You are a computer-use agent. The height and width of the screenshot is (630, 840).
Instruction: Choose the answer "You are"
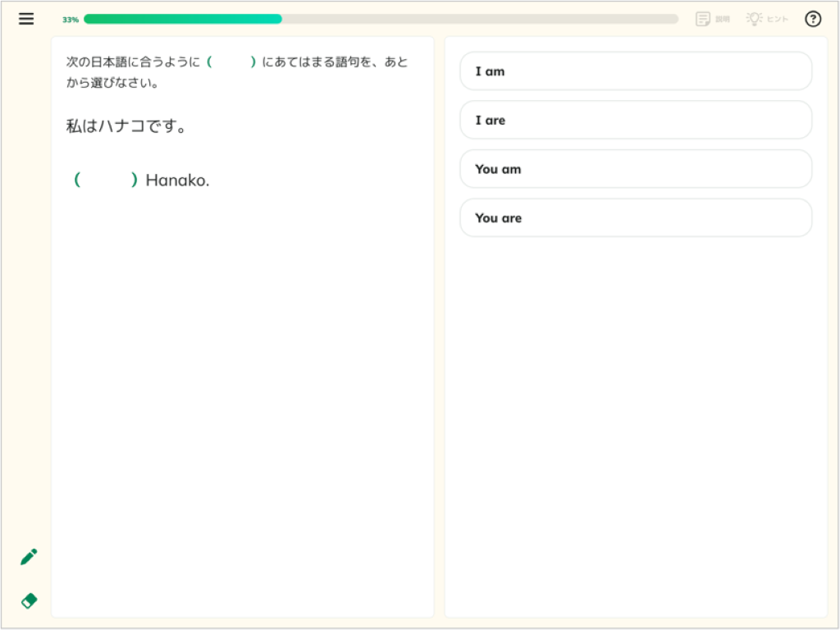[636, 218]
